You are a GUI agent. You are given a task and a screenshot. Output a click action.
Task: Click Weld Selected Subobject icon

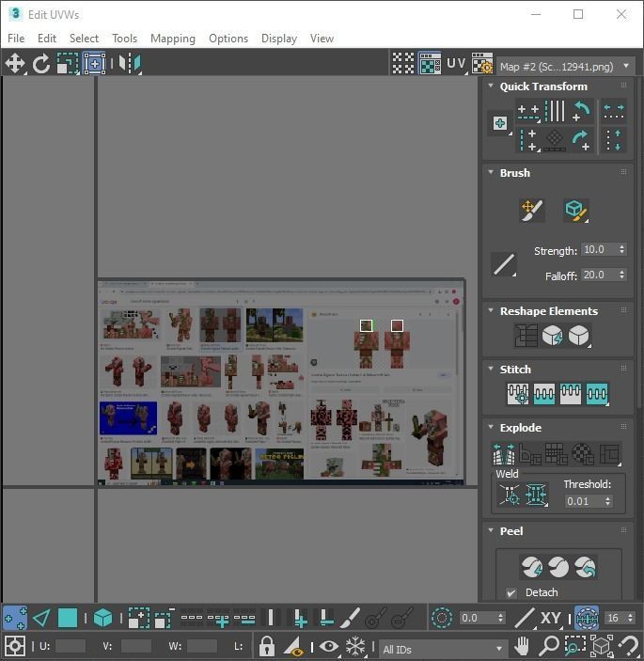536,495
